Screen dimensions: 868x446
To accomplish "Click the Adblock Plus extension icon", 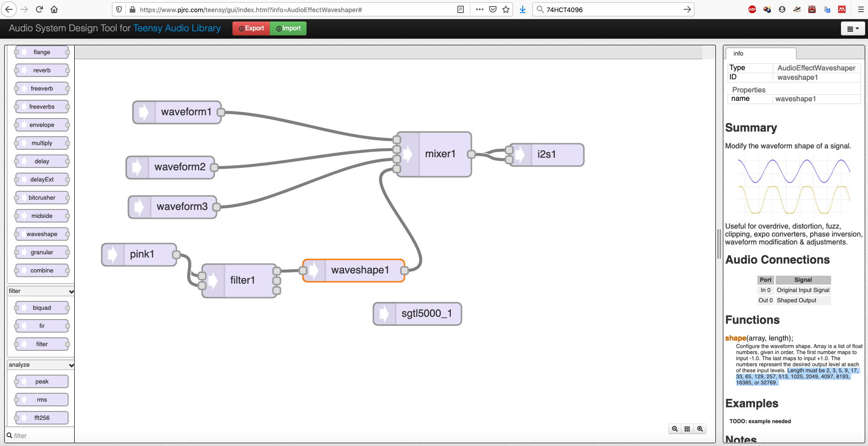I will [x=752, y=9].
